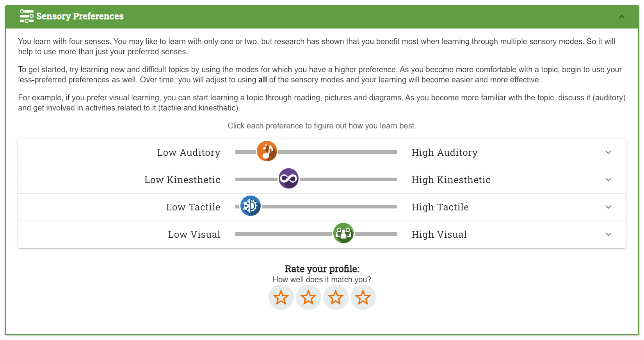644x340 pixels.
Task: Rate profile with second star
Action: pyautogui.click(x=308, y=297)
